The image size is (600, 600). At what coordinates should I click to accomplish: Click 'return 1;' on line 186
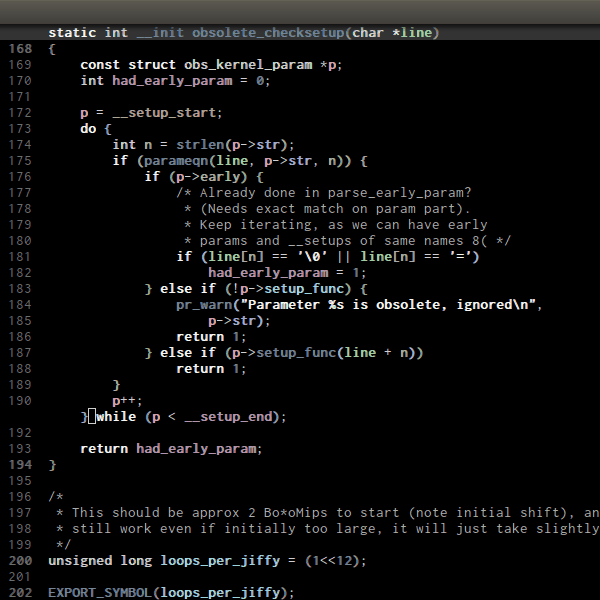[211, 337]
